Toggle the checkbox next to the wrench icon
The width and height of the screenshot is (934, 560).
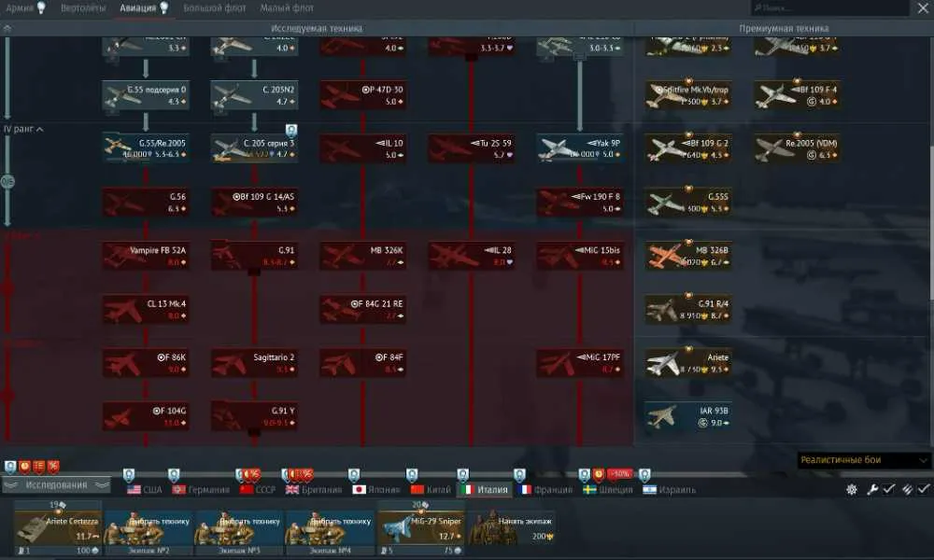[x=889, y=488]
